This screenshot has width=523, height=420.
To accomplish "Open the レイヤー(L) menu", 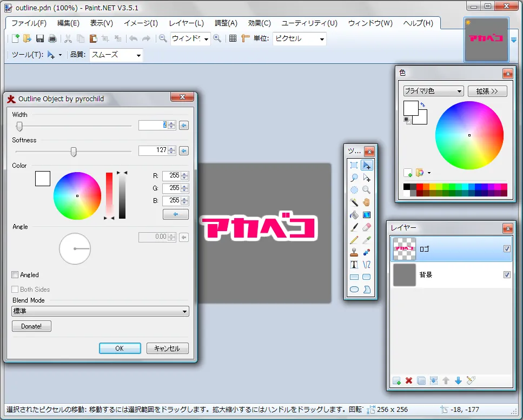I will (186, 23).
